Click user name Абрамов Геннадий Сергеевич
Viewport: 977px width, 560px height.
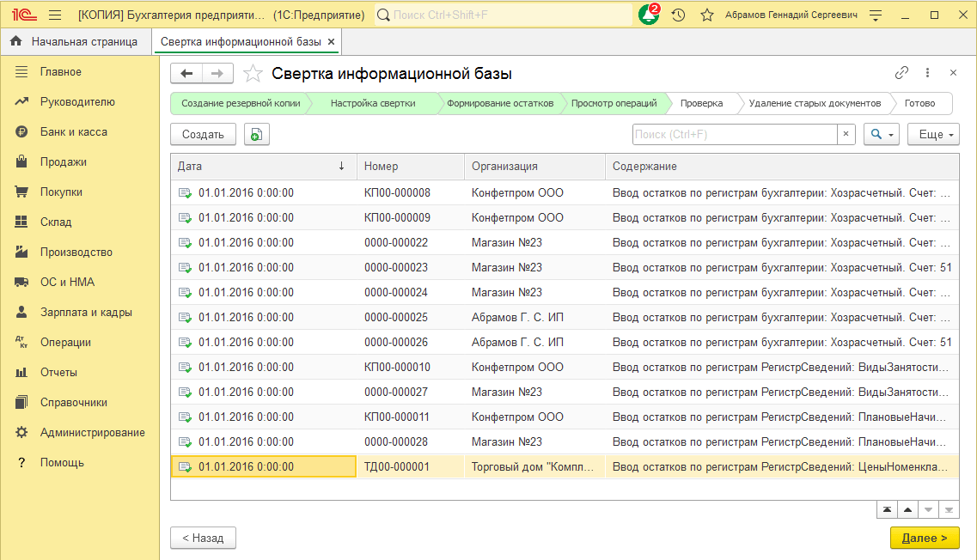(791, 15)
